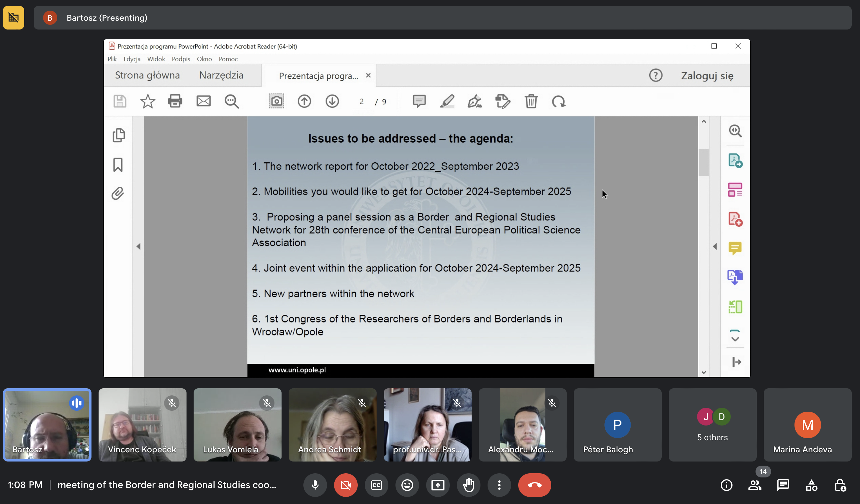
Task: Click the Acrobat help question mark icon
Action: pyautogui.click(x=655, y=75)
